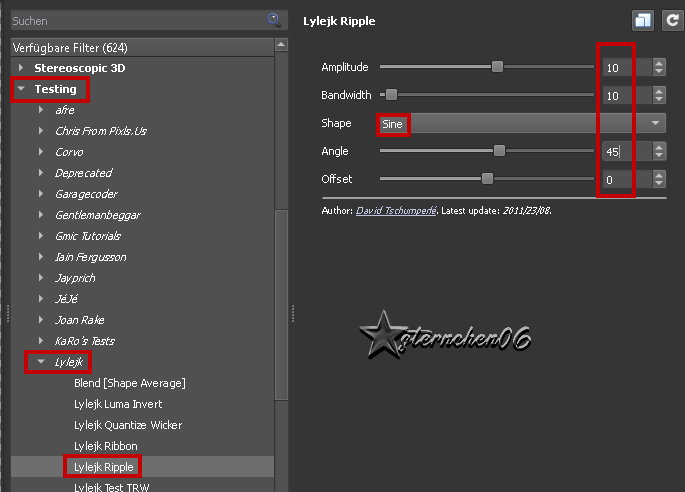Decrease Bandwidth with the down arrow

(x=659, y=100)
